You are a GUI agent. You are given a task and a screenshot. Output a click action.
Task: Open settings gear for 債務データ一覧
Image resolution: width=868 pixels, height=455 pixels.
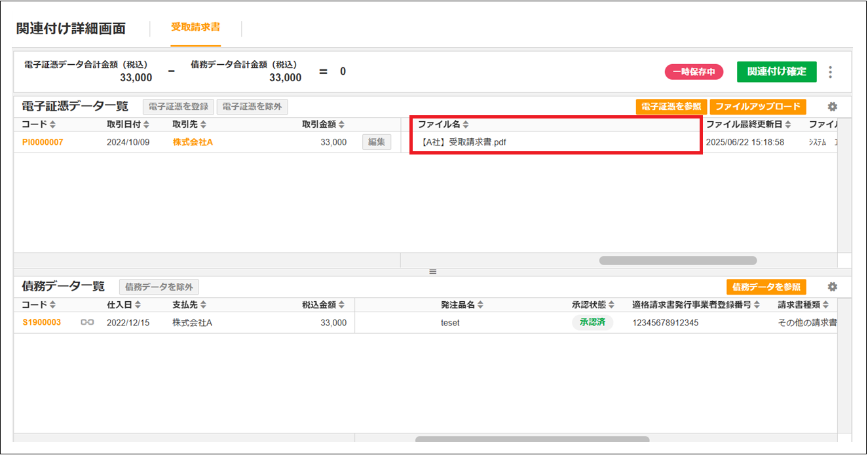point(833,287)
